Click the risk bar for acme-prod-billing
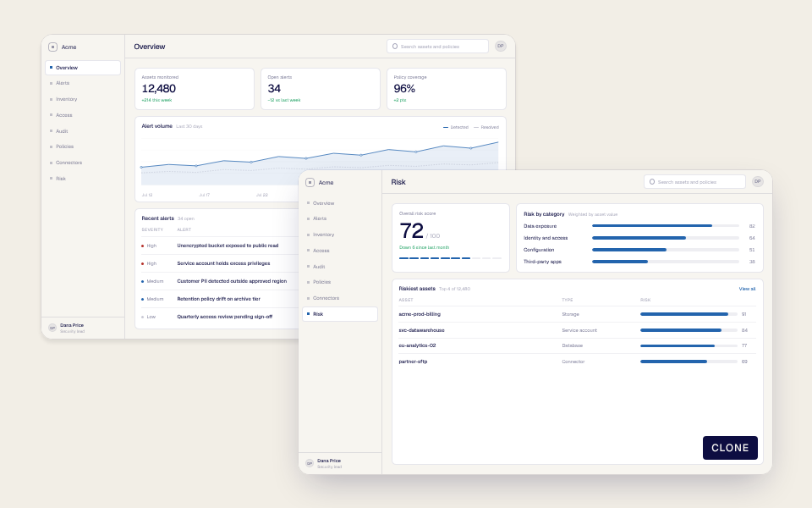Screen dimensions: 812x508 (x=689, y=314)
